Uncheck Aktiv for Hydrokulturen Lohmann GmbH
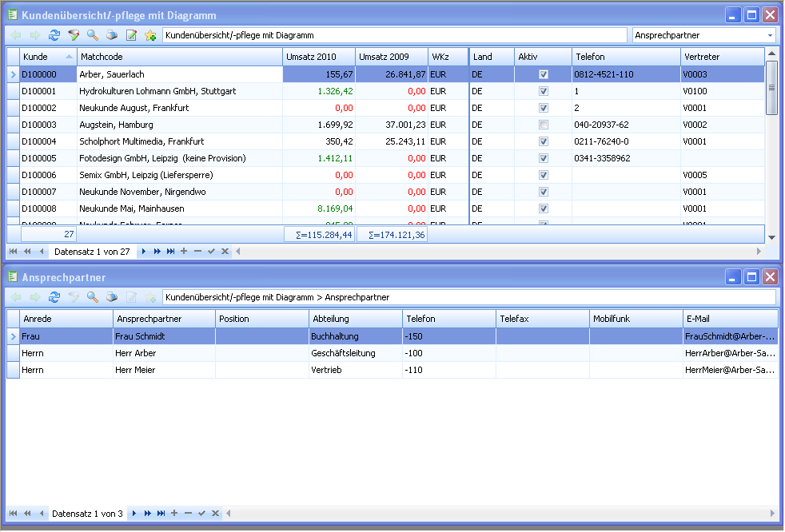 pyautogui.click(x=544, y=91)
